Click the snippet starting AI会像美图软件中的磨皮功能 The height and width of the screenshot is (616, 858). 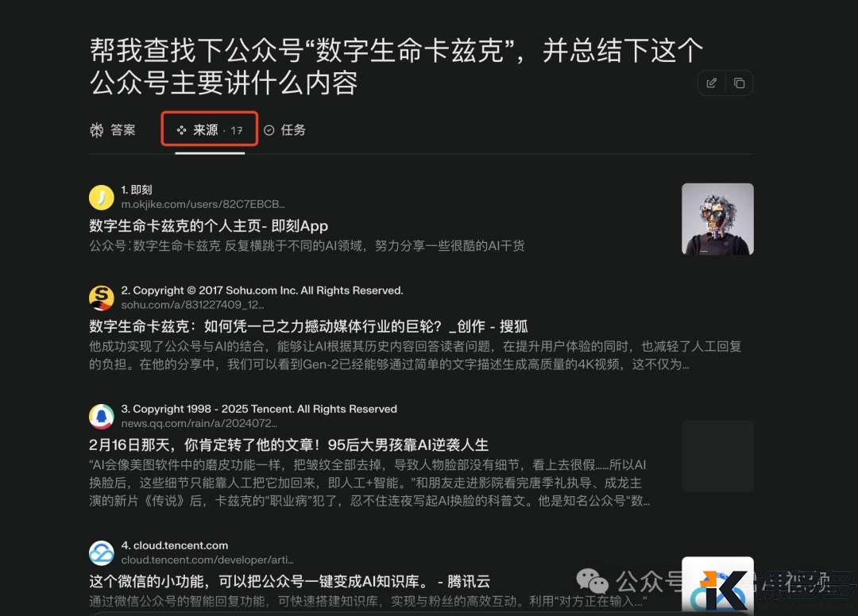370,483
